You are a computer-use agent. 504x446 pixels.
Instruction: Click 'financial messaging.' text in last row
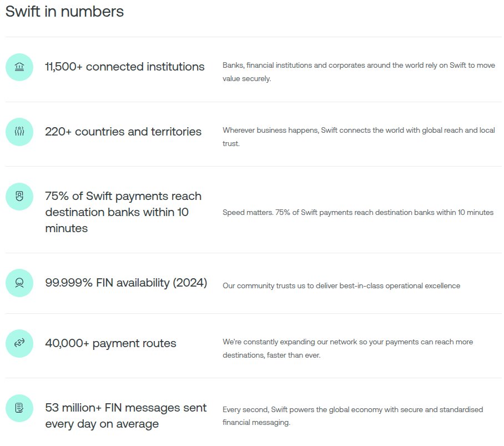(x=256, y=423)
